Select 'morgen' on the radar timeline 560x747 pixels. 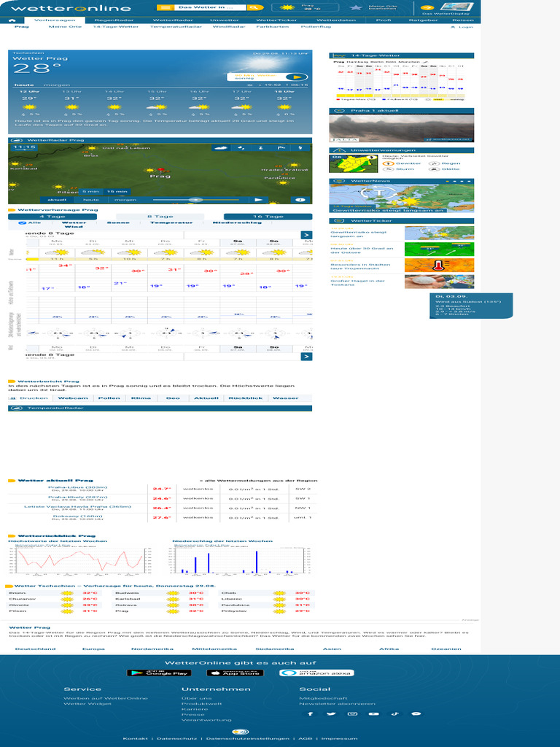pos(125,200)
